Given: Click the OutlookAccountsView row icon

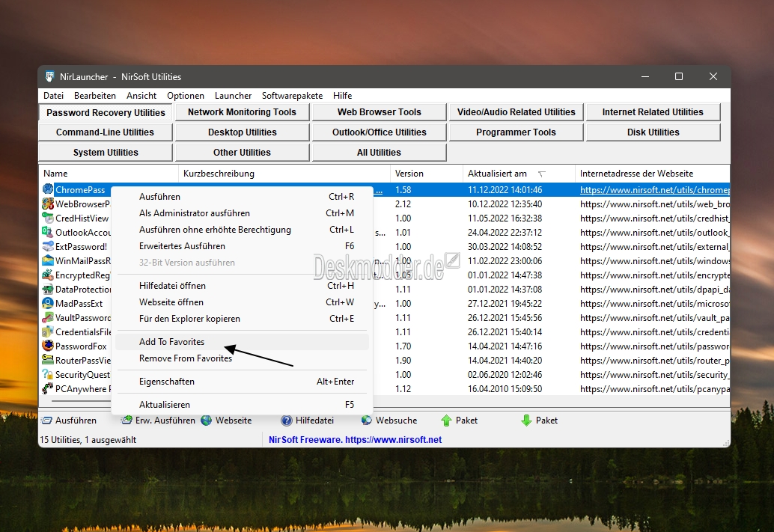Looking at the screenshot, I should point(48,233).
